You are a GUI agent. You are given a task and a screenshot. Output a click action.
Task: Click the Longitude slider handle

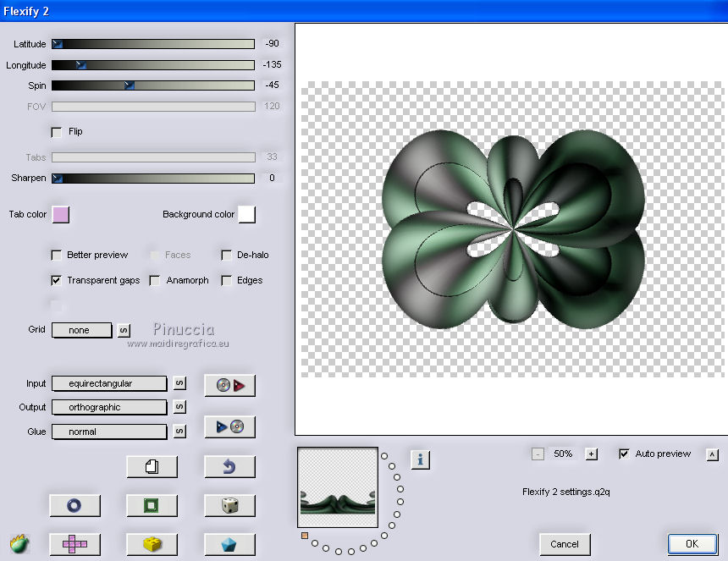click(x=81, y=65)
